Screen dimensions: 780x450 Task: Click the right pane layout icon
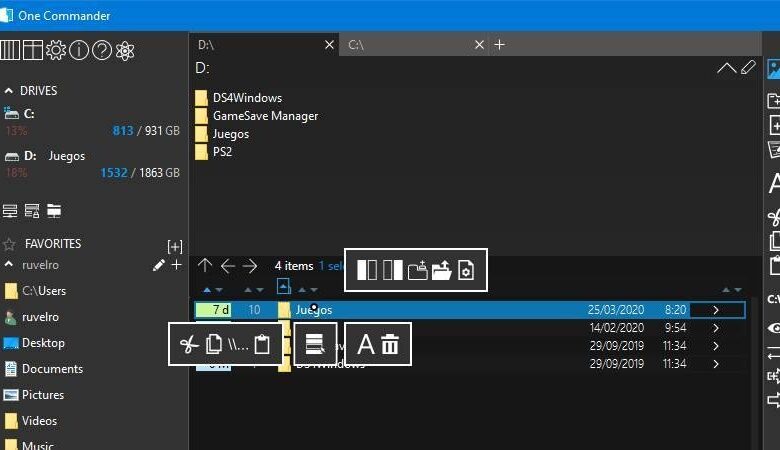coord(392,270)
